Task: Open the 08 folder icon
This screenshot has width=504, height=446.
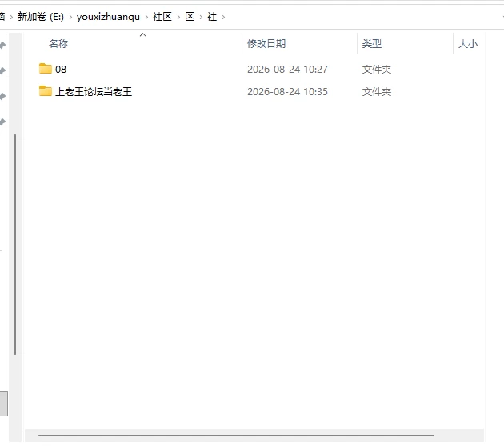Action: click(x=46, y=69)
